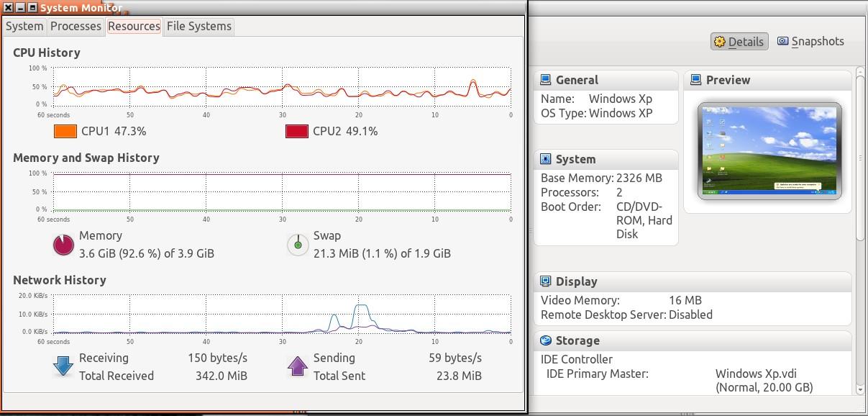Image resolution: width=868 pixels, height=416 pixels.
Task: Click the Receiving blue down-arrow icon
Action: [63, 366]
